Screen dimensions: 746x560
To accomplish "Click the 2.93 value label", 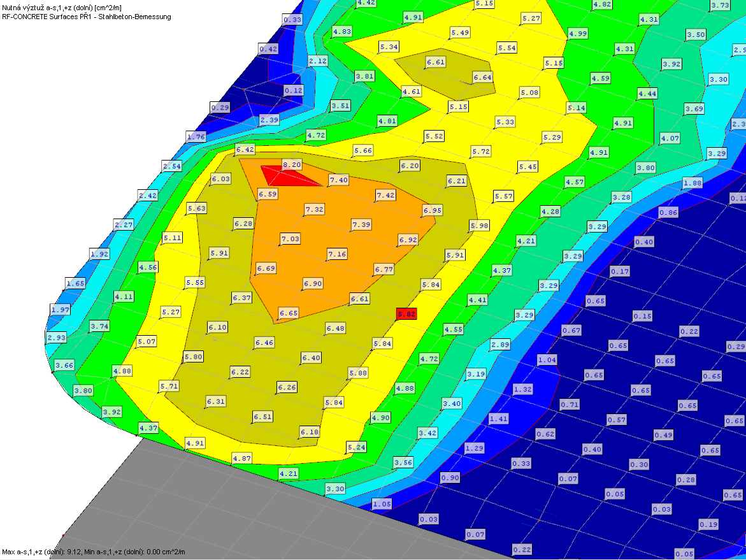I will 57,338.
